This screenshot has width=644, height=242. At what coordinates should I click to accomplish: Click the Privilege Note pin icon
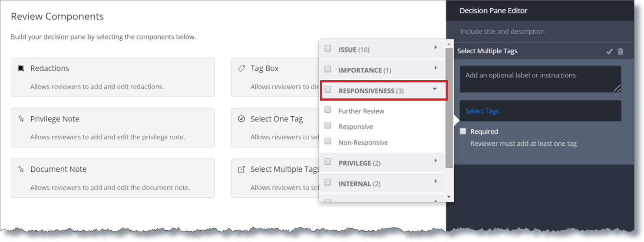click(20, 119)
